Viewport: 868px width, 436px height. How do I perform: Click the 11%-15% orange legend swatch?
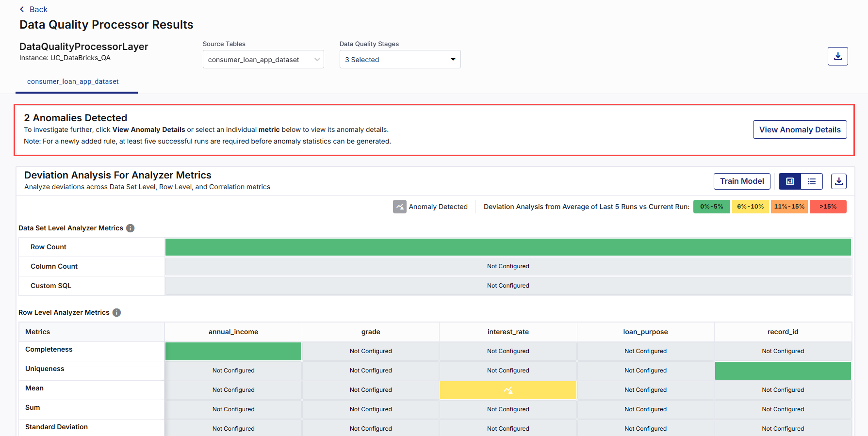pyautogui.click(x=789, y=207)
